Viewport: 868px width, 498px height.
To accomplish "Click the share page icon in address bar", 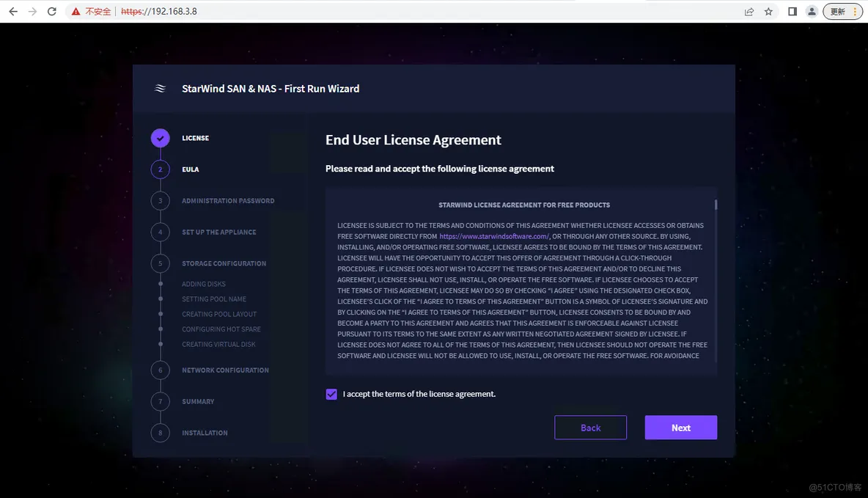I will tap(749, 11).
